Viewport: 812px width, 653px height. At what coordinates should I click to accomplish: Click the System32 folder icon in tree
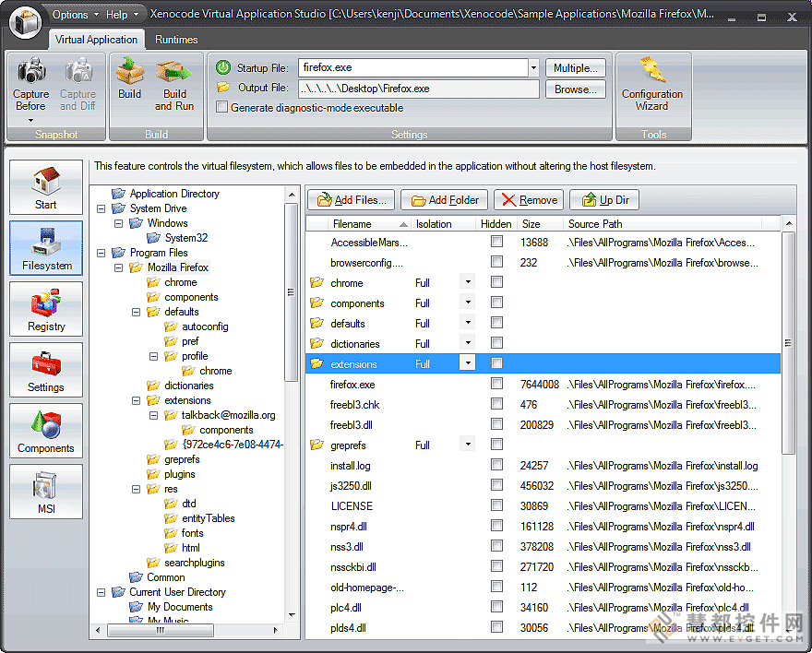[x=153, y=238]
